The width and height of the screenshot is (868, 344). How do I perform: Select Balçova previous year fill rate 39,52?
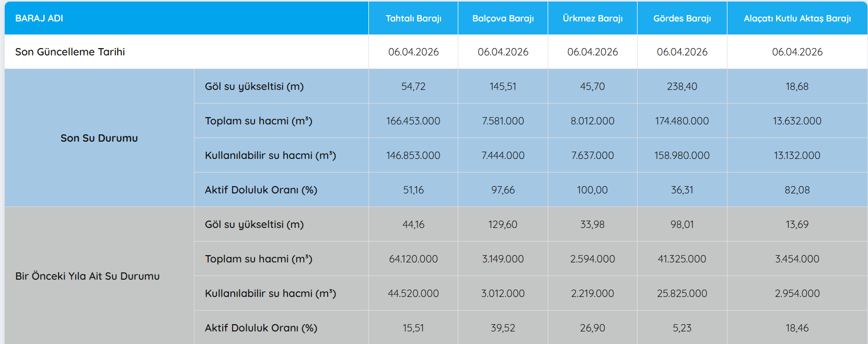pos(503,328)
